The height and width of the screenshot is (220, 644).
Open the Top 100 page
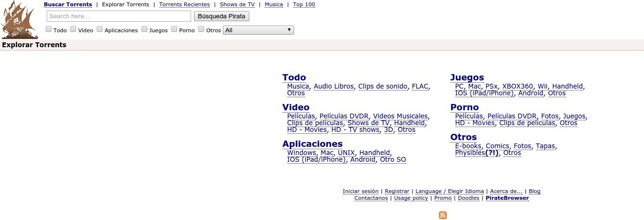point(304,4)
